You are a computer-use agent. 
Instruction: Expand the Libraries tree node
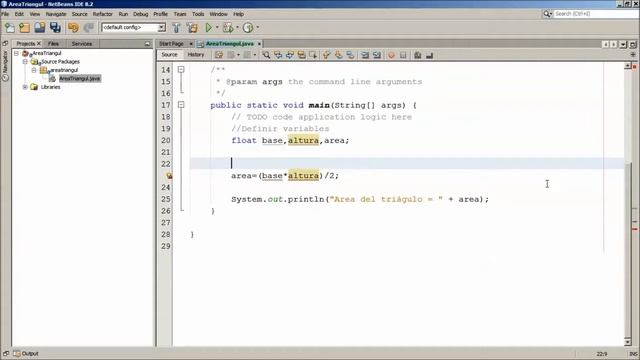[x=25, y=87]
